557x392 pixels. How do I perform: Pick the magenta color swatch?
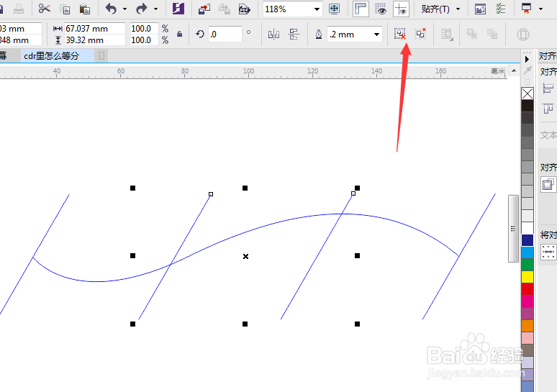[x=527, y=301]
